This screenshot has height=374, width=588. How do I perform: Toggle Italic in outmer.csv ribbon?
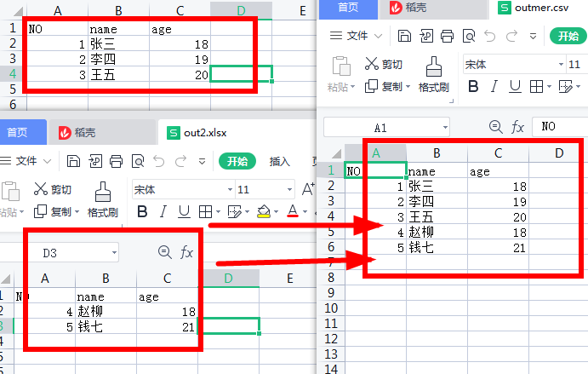click(x=494, y=86)
